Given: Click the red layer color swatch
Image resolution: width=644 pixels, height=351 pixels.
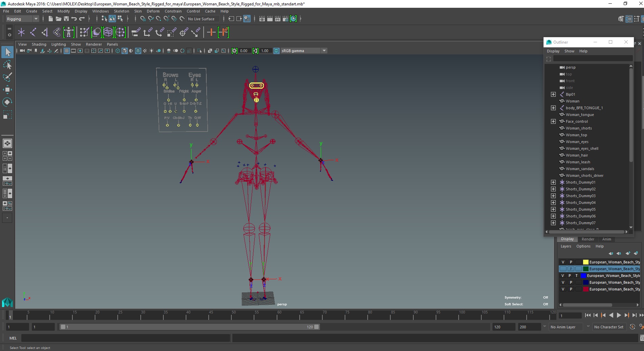Looking at the screenshot, I should tap(585, 289).
